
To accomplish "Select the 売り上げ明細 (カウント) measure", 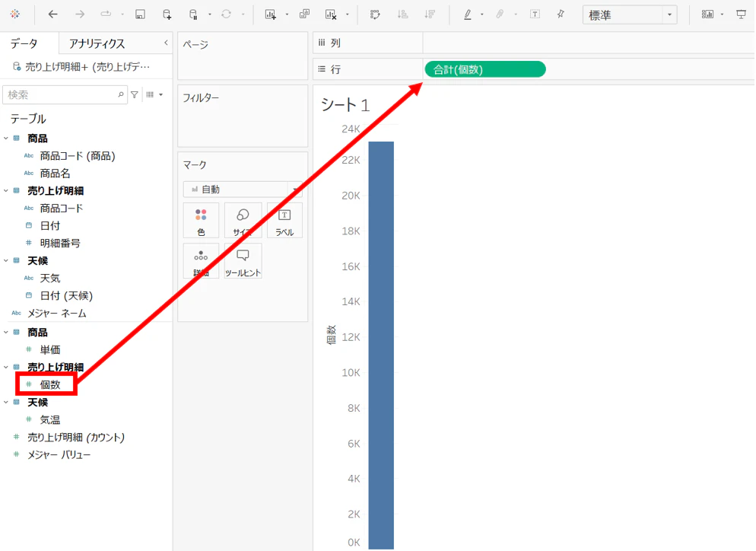I will 76,437.
